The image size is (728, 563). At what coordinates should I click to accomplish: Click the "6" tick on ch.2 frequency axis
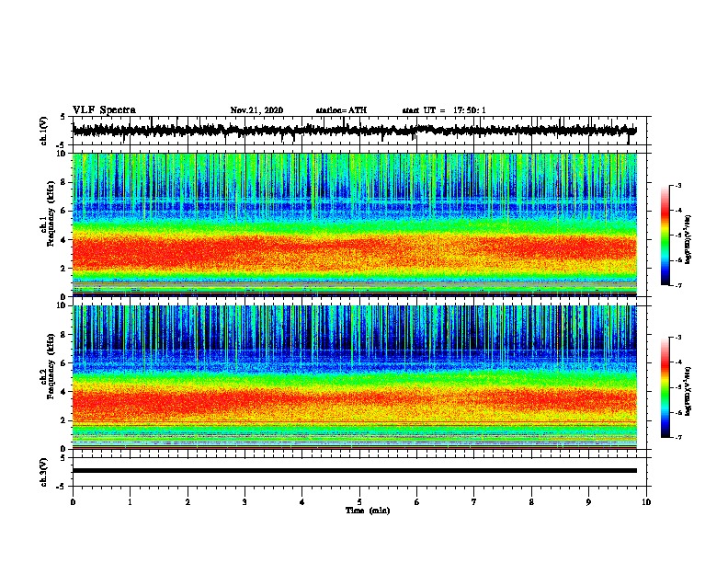pos(64,362)
